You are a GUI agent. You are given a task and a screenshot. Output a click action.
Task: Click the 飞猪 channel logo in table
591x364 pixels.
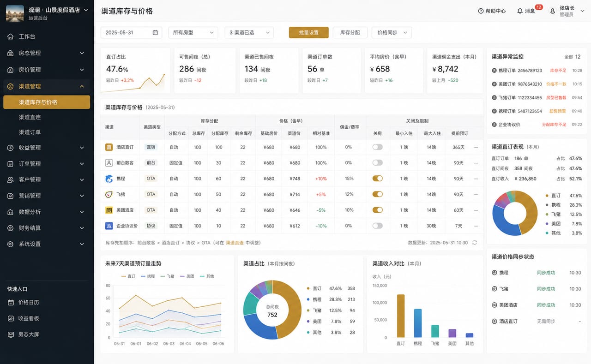tap(109, 194)
